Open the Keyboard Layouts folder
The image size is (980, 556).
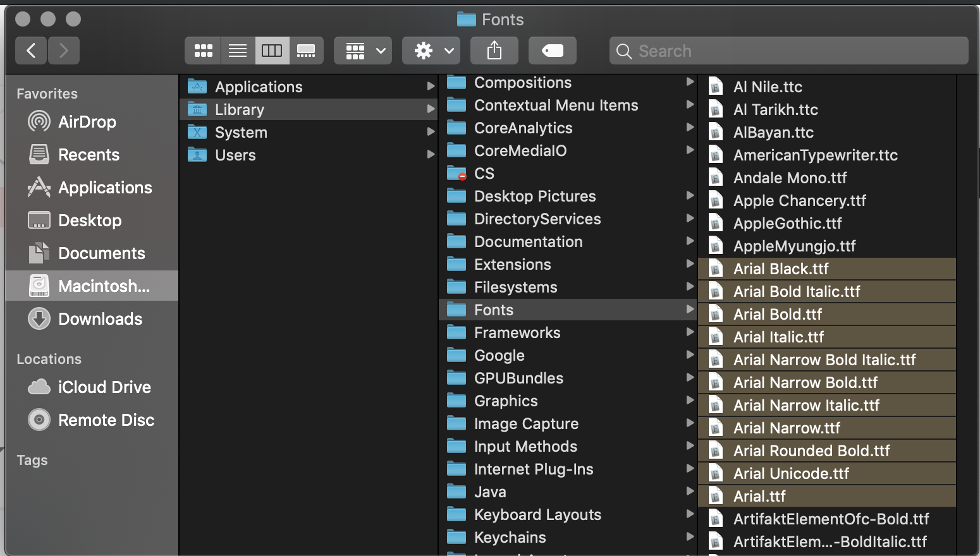tap(568, 514)
